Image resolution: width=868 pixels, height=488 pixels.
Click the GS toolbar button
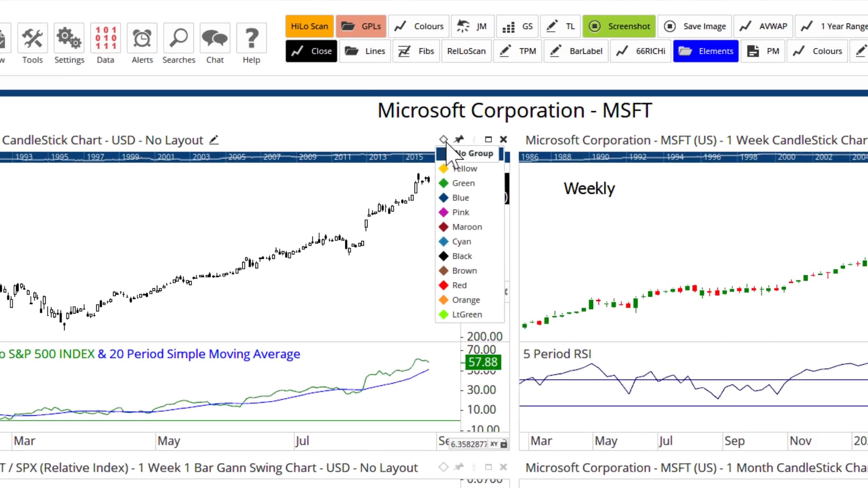(518, 26)
